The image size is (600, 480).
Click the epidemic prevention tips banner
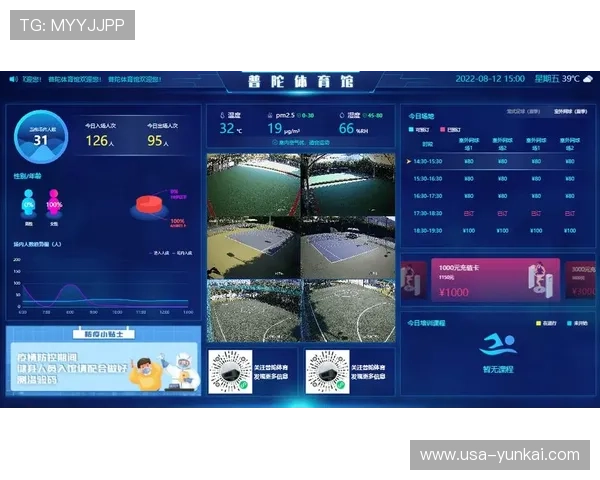click(103, 361)
